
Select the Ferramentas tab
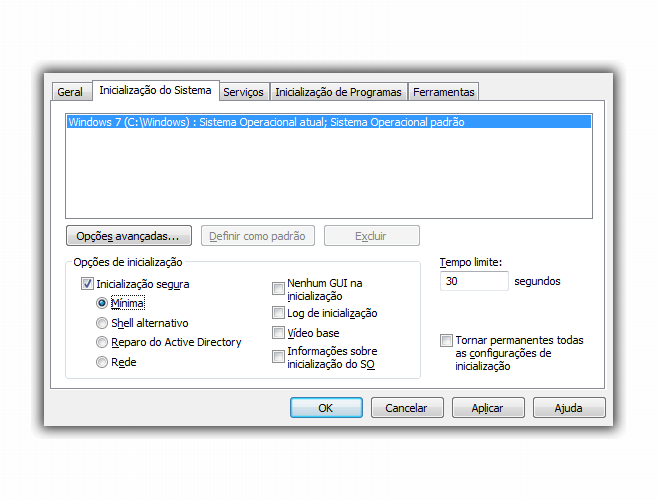[x=443, y=92]
